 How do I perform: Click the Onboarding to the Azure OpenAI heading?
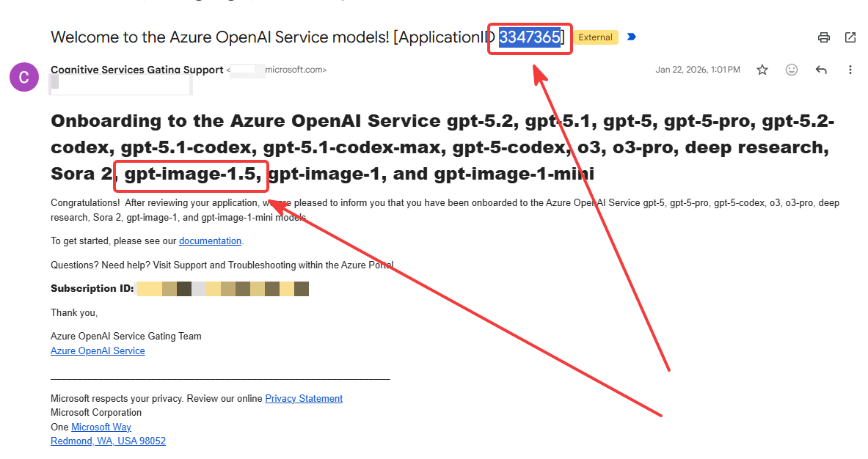pyautogui.click(x=443, y=147)
